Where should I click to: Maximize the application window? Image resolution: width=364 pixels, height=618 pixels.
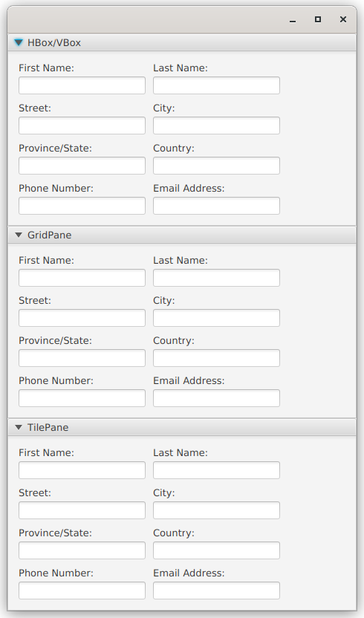pos(318,19)
